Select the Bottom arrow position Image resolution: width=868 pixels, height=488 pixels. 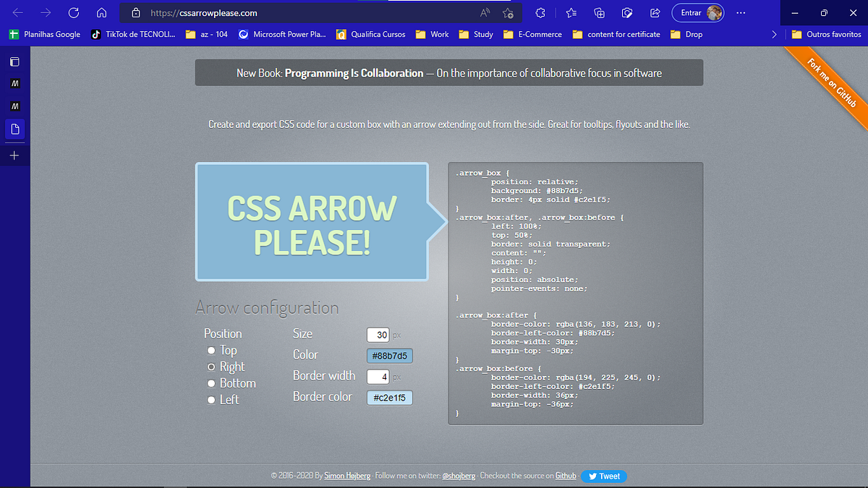(x=210, y=383)
